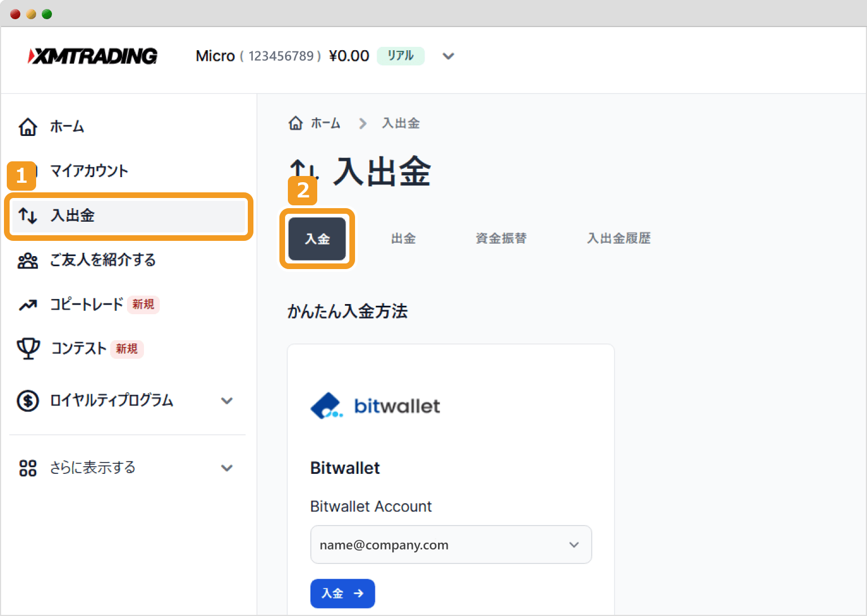This screenshot has width=867, height=616.
Task: Open the ロイヤルティプログラム sidebar item
Action: tap(112, 401)
